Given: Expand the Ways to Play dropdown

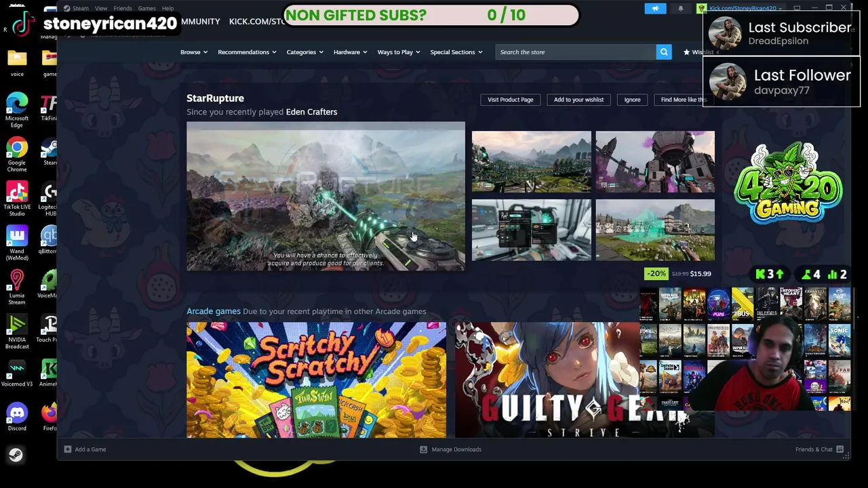Looking at the screenshot, I should 399,52.
